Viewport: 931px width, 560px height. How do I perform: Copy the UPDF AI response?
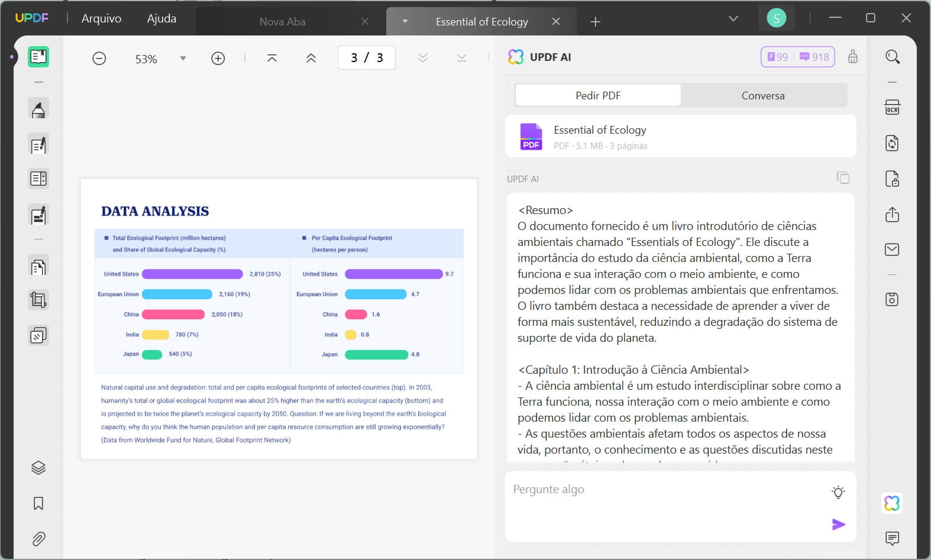(843, 177)
